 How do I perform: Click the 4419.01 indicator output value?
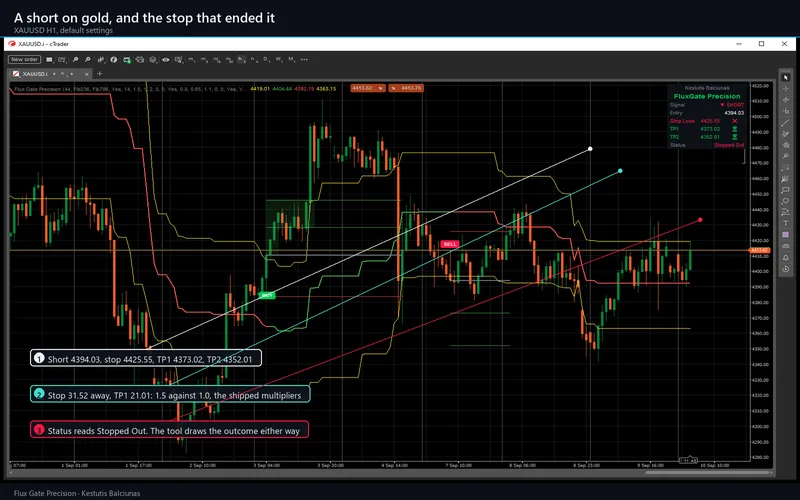point(260,89)
